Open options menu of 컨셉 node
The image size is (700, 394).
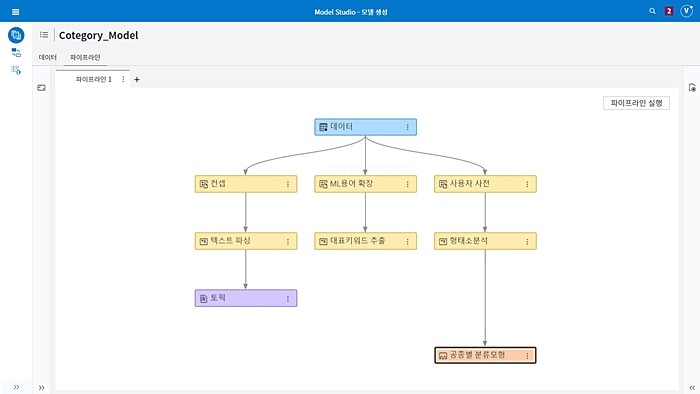288,184
